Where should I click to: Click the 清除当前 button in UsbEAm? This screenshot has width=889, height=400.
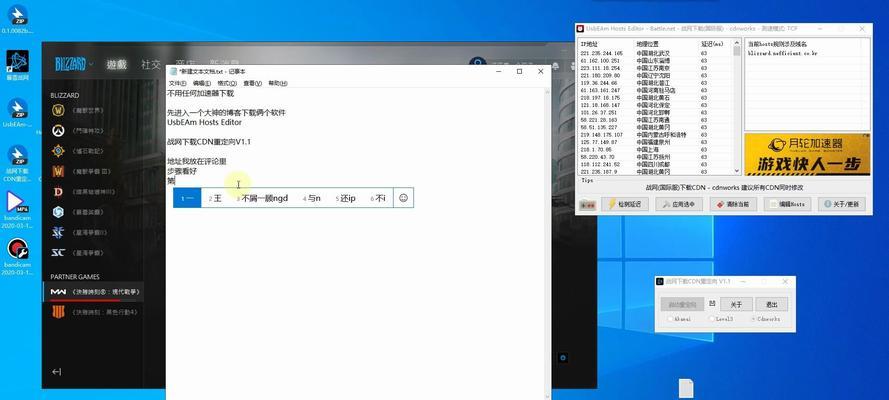[x=733, y=205]
